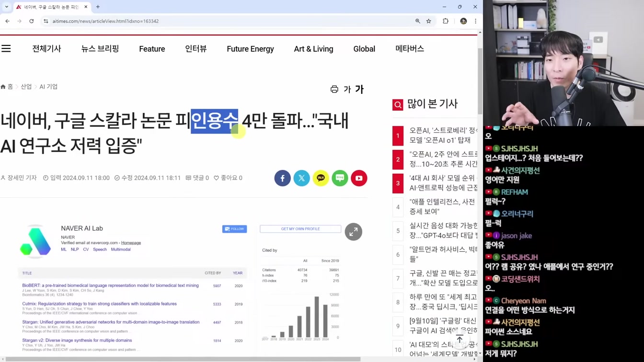644x362 pixels.
Task: View site information icon in address bar
Action: [x=46, y=21]
